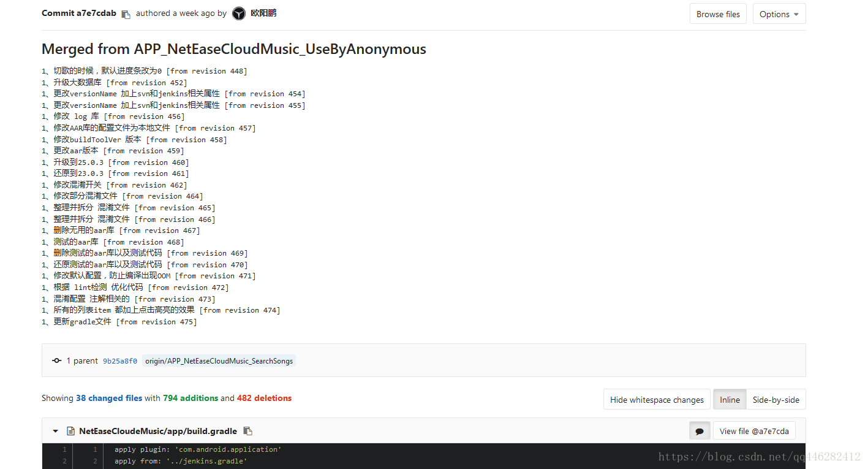This screenshot has height=469, width=868.
Task: View file at commit a7e7cda
Action: 754,431
